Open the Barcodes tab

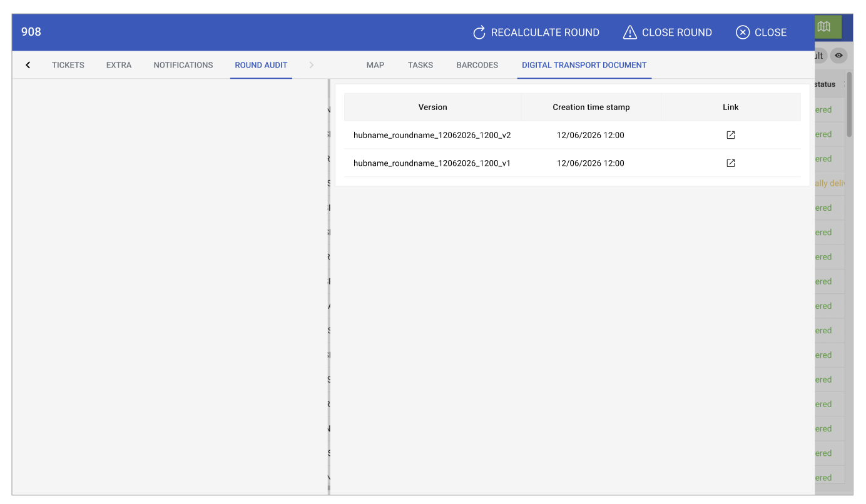pyautogui.click(x=477, y=65)
